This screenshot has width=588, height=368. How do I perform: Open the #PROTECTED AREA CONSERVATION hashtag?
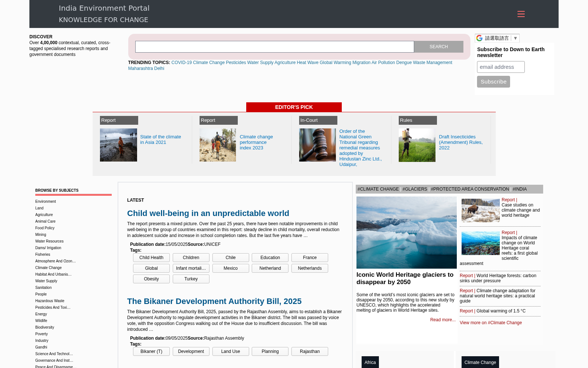tap(470, 189)
